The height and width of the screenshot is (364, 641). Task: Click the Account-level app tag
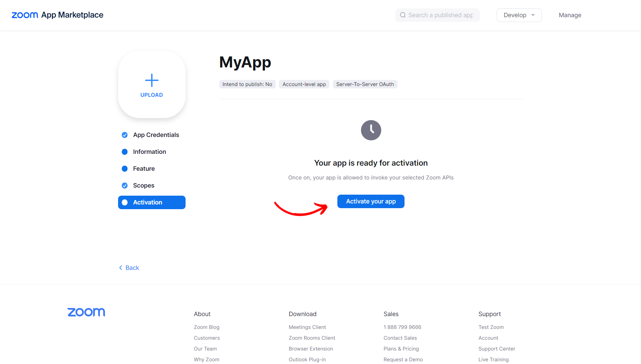pos(304,84)
